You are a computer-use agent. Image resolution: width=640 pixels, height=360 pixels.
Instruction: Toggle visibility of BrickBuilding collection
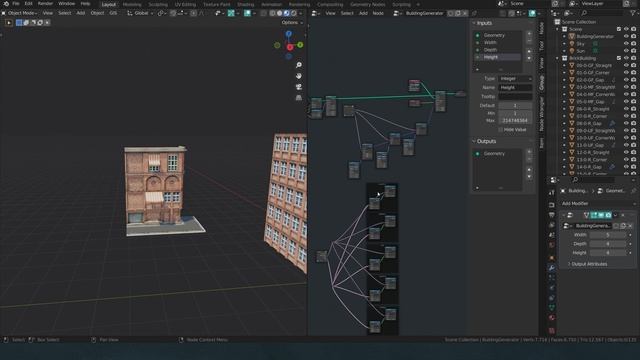626,58
